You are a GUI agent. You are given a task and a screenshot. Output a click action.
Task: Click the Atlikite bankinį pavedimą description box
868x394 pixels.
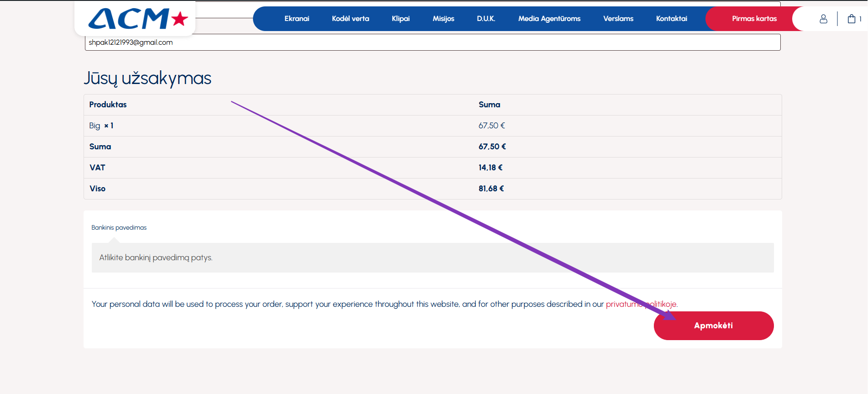click(x=432, y=257)
